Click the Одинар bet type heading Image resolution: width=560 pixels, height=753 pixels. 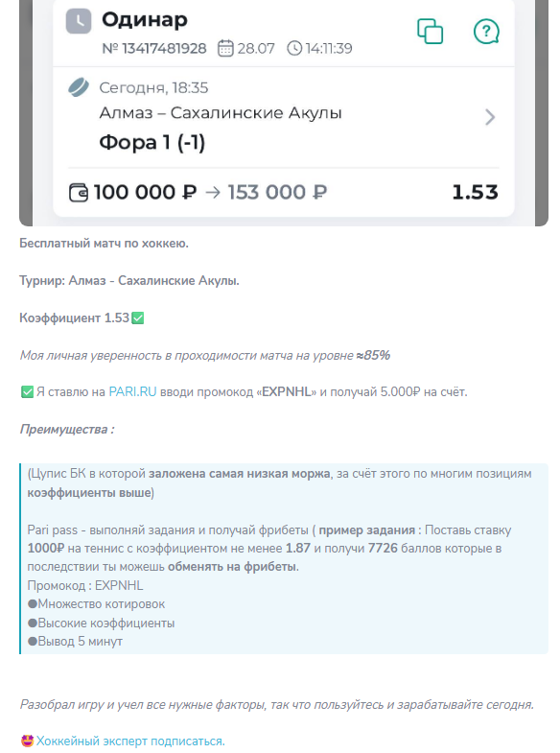pyautogui.click(x=145, y=20)
